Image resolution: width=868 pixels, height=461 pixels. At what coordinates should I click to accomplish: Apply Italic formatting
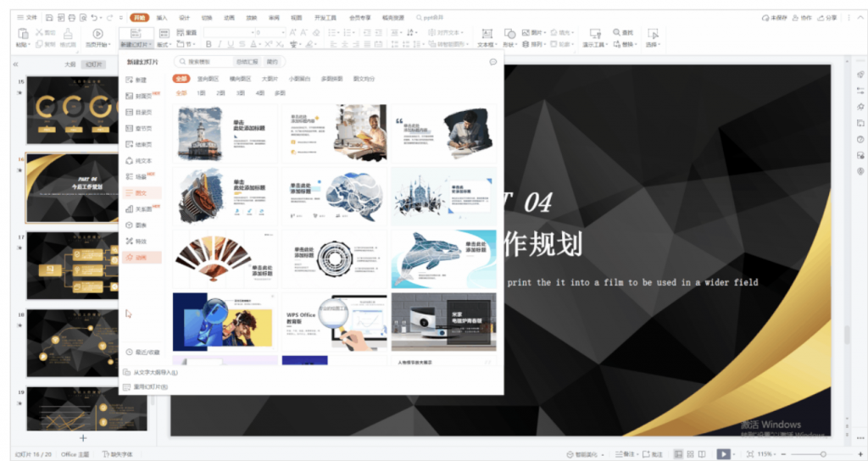tap(220, 44)
